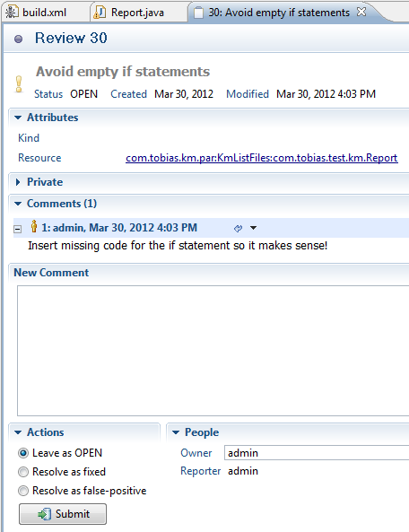This screenshot has width=409, height=532.
Task: Switch to the Report.java tab
Action: [x=137, y=13]
